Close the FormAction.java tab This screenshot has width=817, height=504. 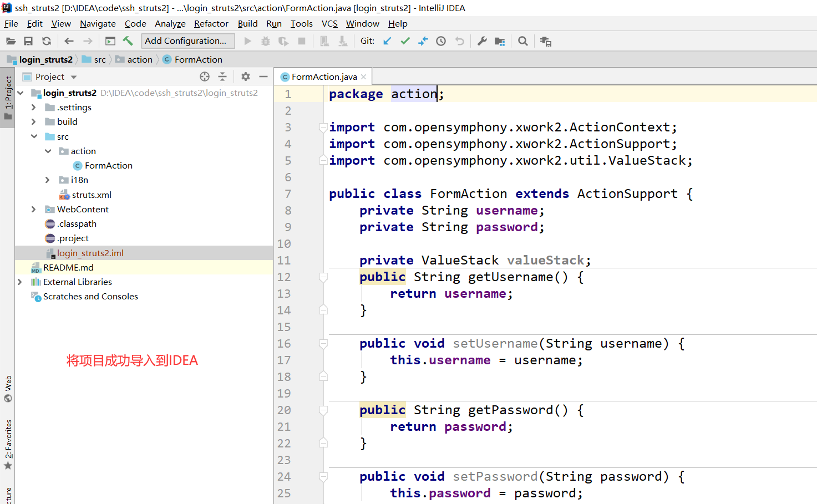pyautogui.click(x=364, y=77)
